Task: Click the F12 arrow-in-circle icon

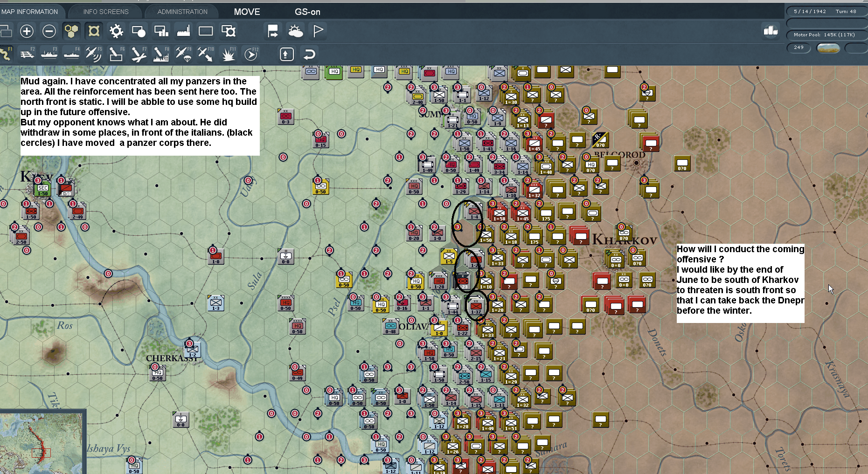Action: click(251, 55)
